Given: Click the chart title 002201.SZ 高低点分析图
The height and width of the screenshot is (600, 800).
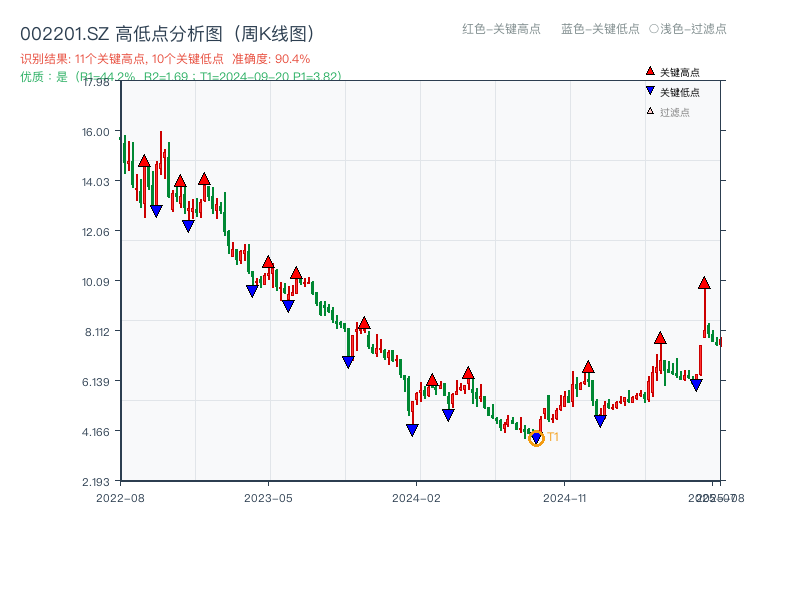Looking at the screenshot, I should [168, 34].
